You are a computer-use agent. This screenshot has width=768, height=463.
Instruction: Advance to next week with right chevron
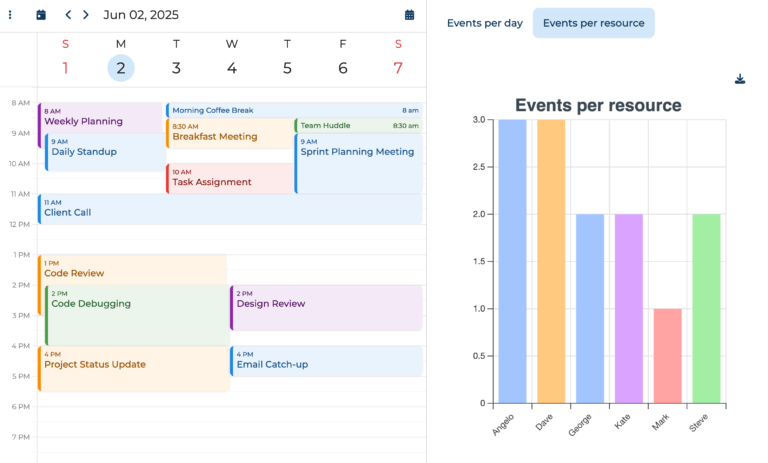[x=86, y=15]
